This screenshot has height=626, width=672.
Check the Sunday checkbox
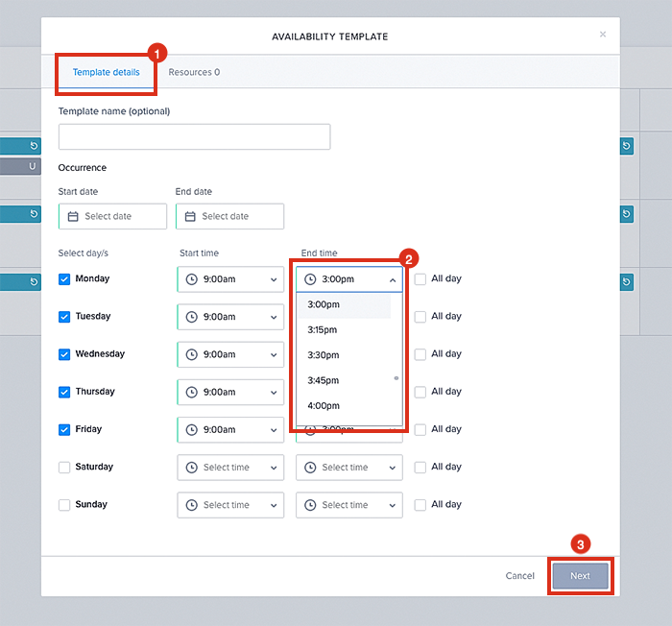[64, 505]
